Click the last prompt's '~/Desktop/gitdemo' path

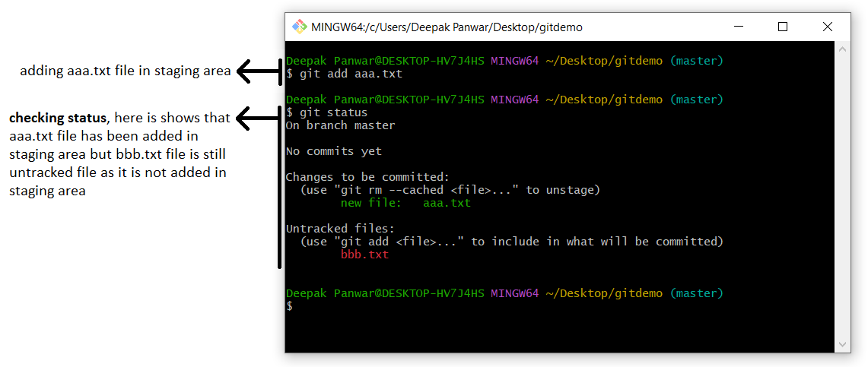pyautogui.click(x=604, y=293)
